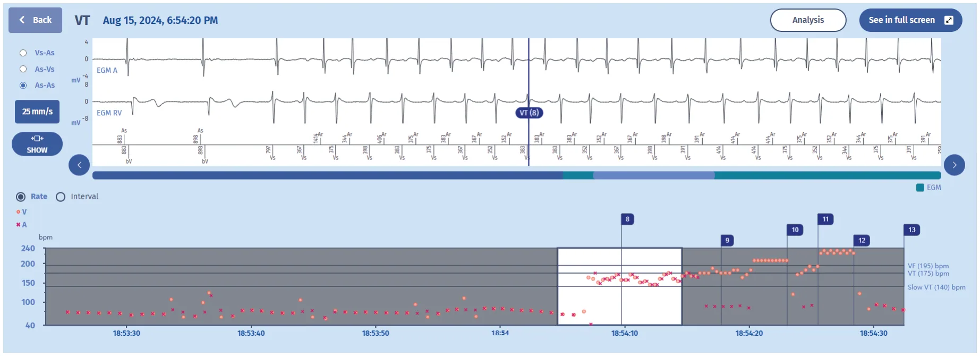Click the teal EGM legend swatch

[x=920, y=188]
